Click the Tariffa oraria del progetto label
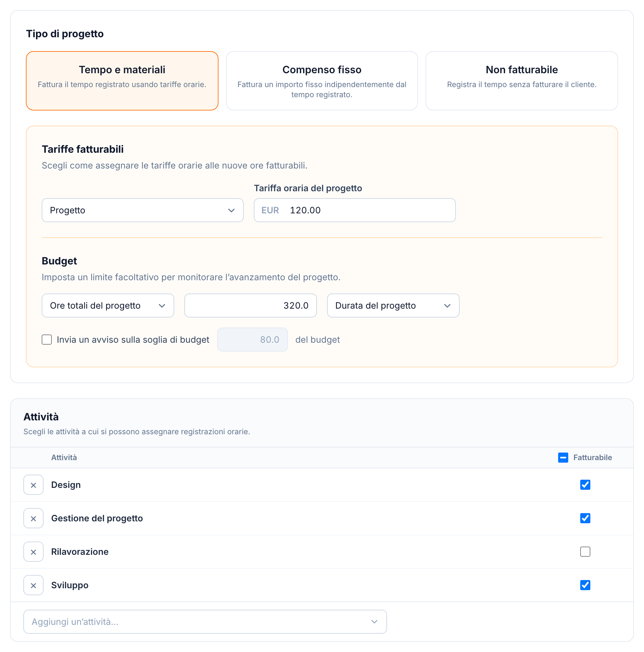 (308, 188)
